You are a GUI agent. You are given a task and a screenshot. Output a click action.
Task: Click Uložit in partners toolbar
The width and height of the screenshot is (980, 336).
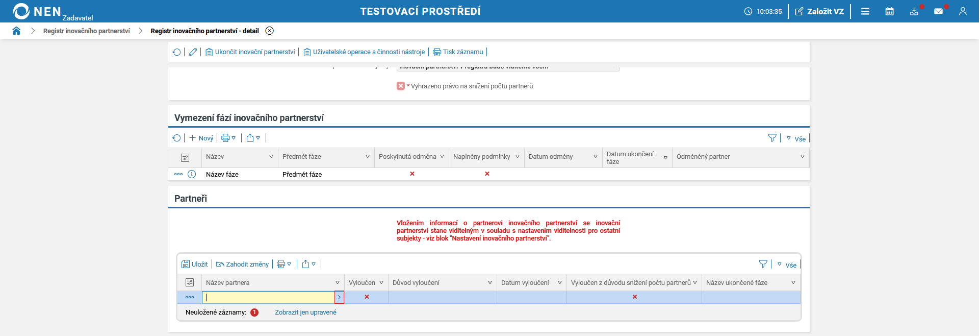(x=195, y=264)
